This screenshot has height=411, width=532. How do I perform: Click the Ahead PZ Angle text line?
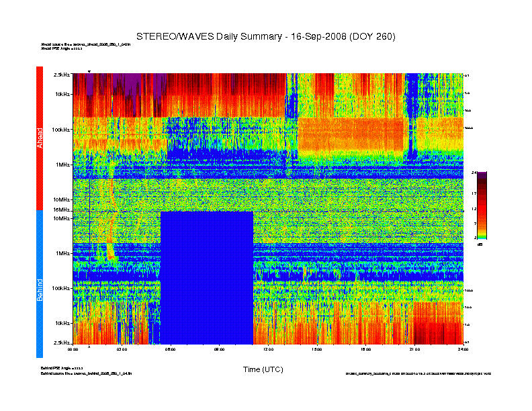61,48
